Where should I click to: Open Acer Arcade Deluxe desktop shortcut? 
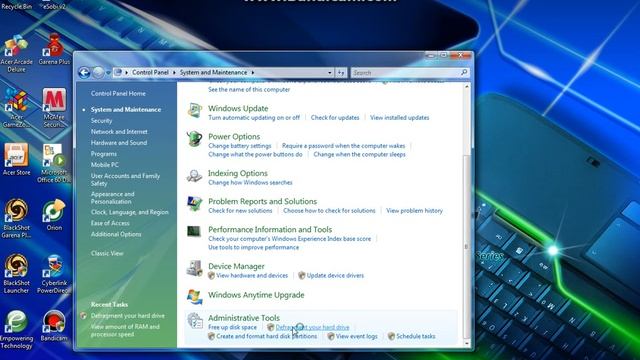[16, 54]
